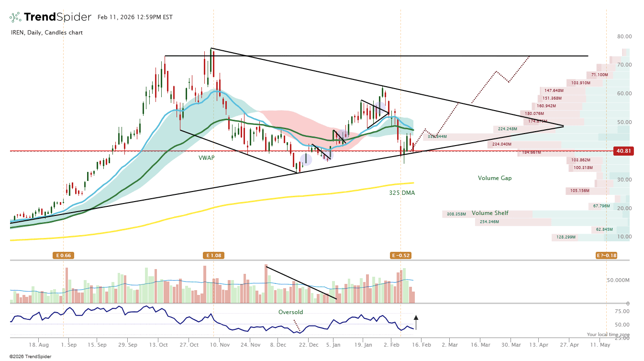
Task: Open the E 1.08 earnings marker
Action: 213,256
